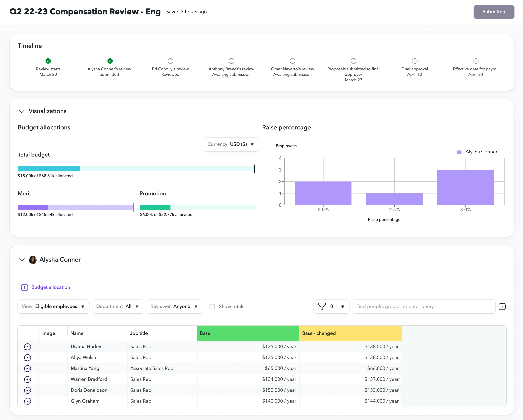Click the Image column header
523x420 pixels.
(x=53, y=333)
